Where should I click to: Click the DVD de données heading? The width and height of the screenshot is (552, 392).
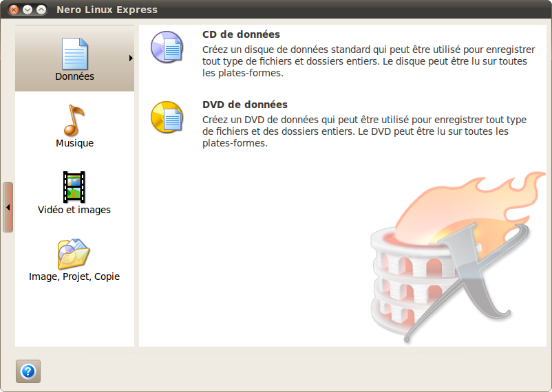pyautogui.click(x=245, y=105)
